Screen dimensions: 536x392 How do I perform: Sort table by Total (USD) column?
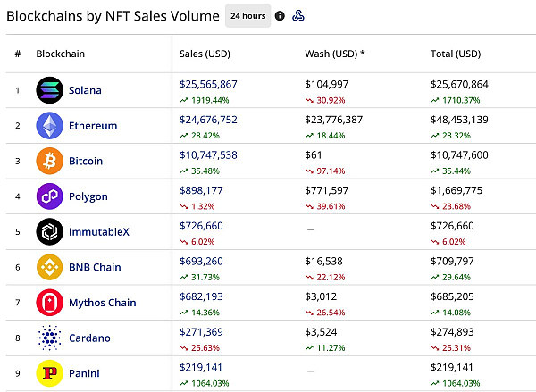[456, 54]
